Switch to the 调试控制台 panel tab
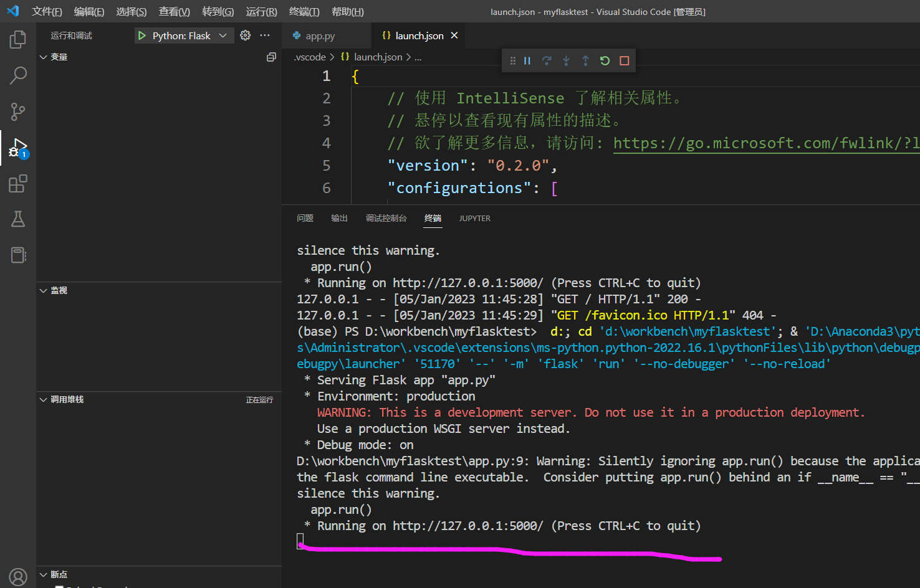The height and width of the screenshot is (588, 920). tap(386, 219)
